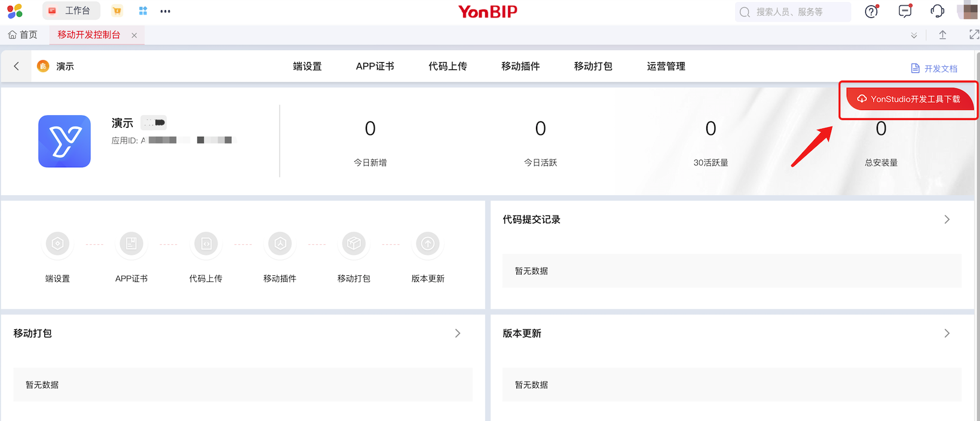The image size is (980, 421).
Task: Click the 30活跃量 statistic
Action: point(710,144)
